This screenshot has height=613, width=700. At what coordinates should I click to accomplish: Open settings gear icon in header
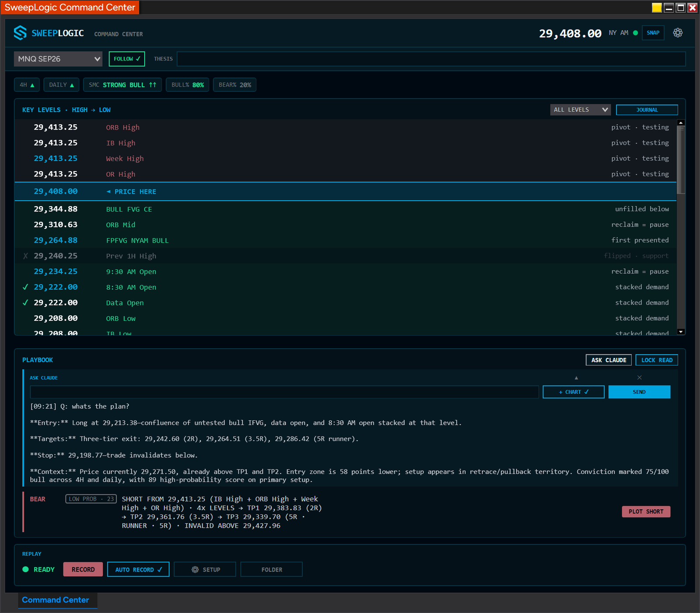(678, 33)
